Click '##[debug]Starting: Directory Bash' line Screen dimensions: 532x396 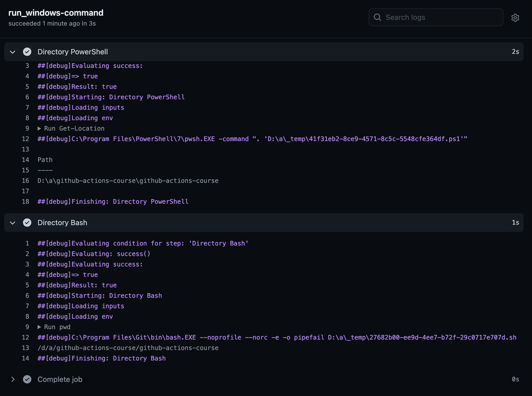tap(100, 296)
